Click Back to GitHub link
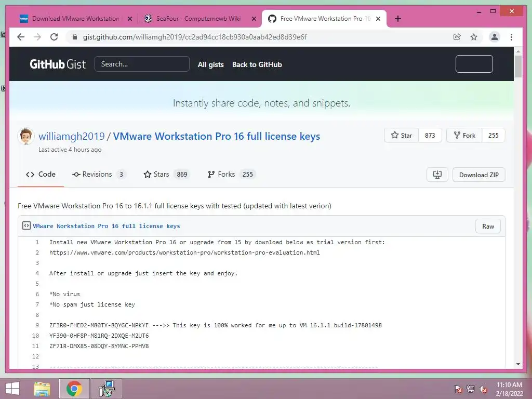Image resolution: width=532 pixels, height=399 pixels. tap(257, 64)
